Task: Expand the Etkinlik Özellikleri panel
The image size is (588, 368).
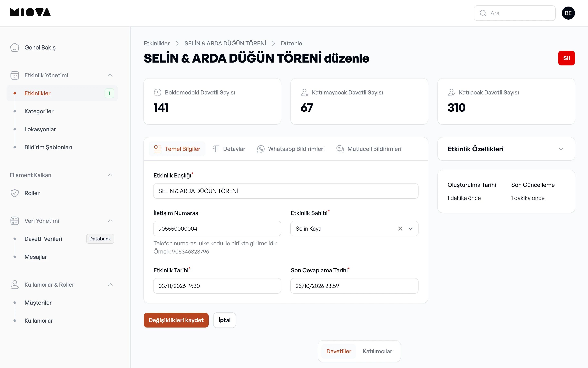Action: click(x=561, y=149)
